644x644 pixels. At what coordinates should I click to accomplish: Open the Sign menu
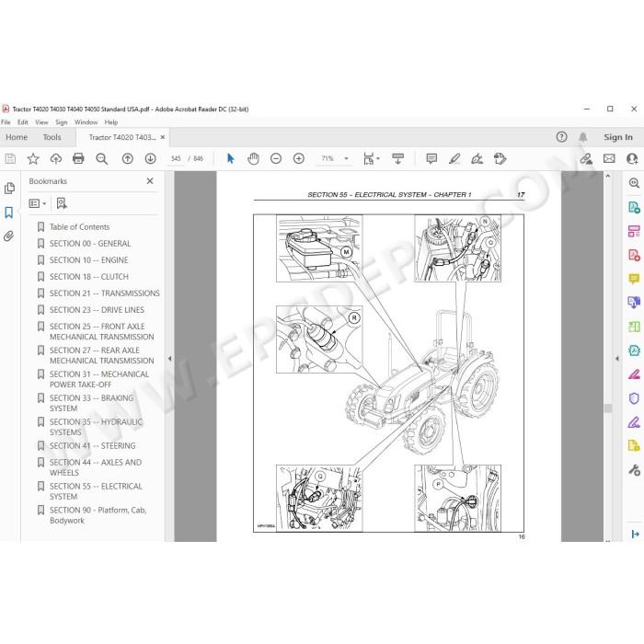point(62,122)
